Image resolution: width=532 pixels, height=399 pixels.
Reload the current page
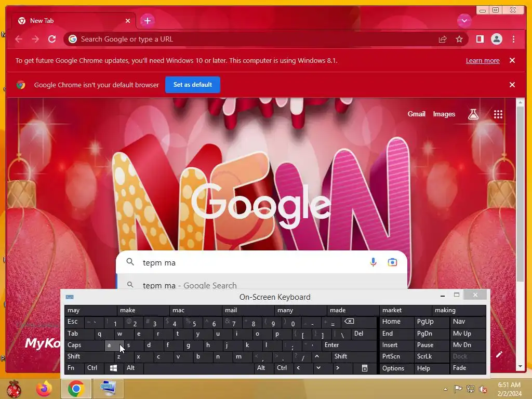[x=52, y=39]
